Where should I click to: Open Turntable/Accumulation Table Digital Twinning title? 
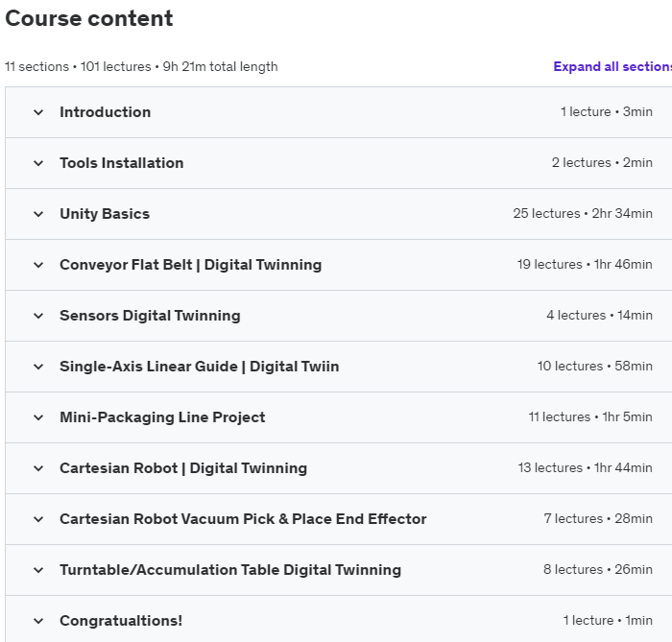tap(230, 570)
